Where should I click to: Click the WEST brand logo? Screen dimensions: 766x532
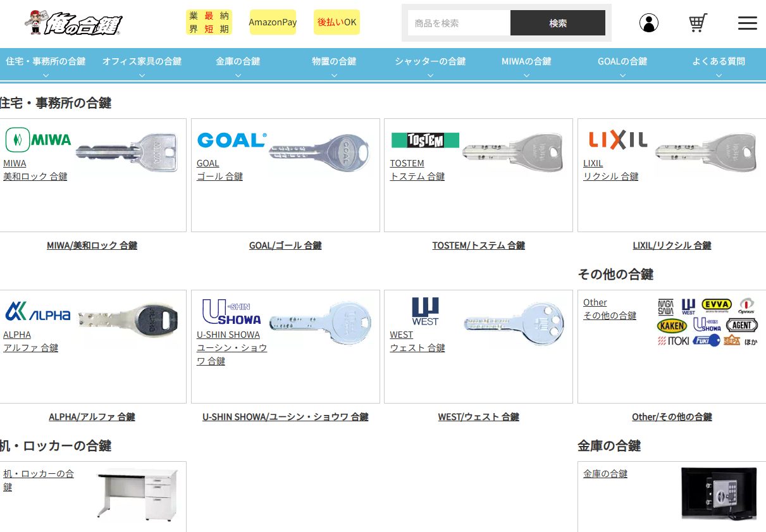425,311
